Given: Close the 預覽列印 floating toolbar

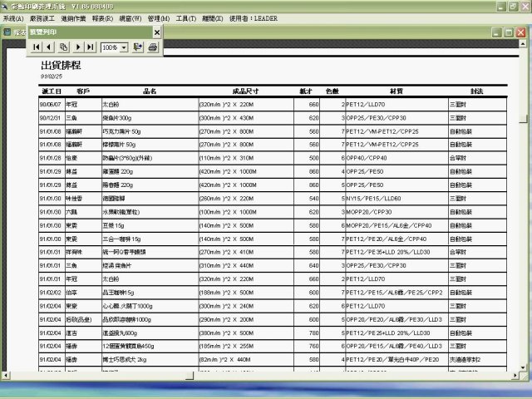Looking at the screenshot, I should (157, 32).
